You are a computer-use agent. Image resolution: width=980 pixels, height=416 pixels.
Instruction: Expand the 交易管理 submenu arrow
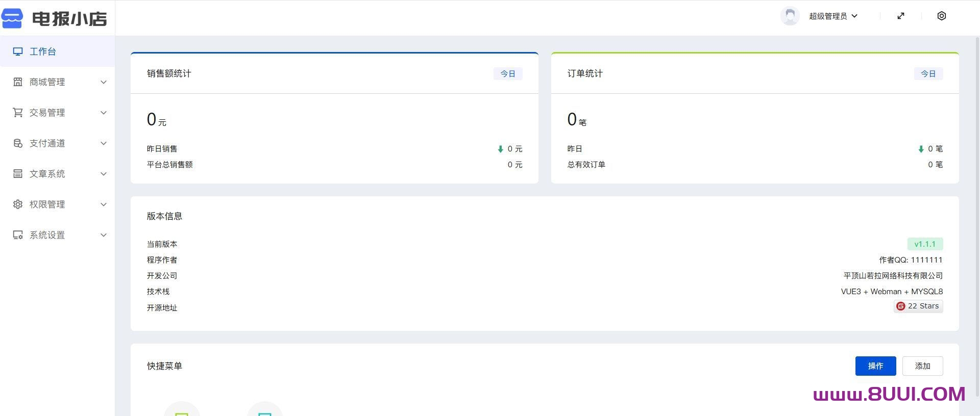(x=104, y=113)
